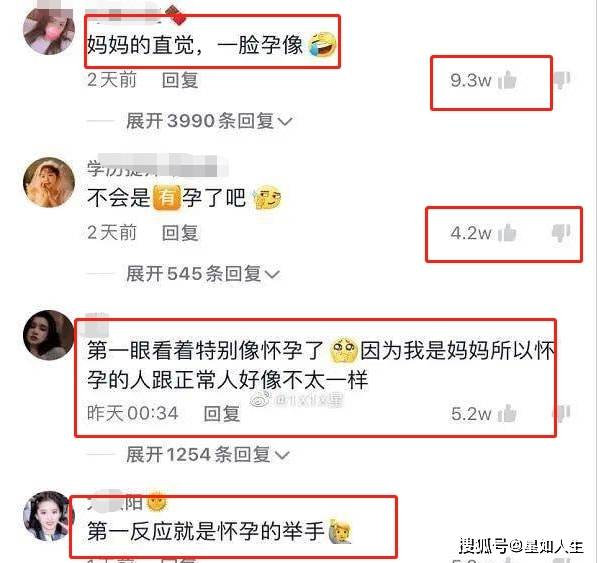
Task: Expand 3990 replies
Action: pos(209,121)
